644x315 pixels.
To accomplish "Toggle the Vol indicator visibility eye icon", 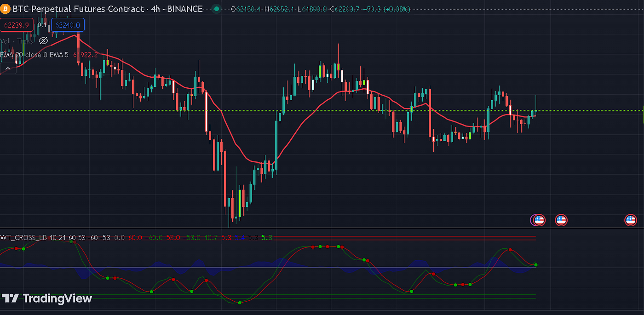I will 43,41.
